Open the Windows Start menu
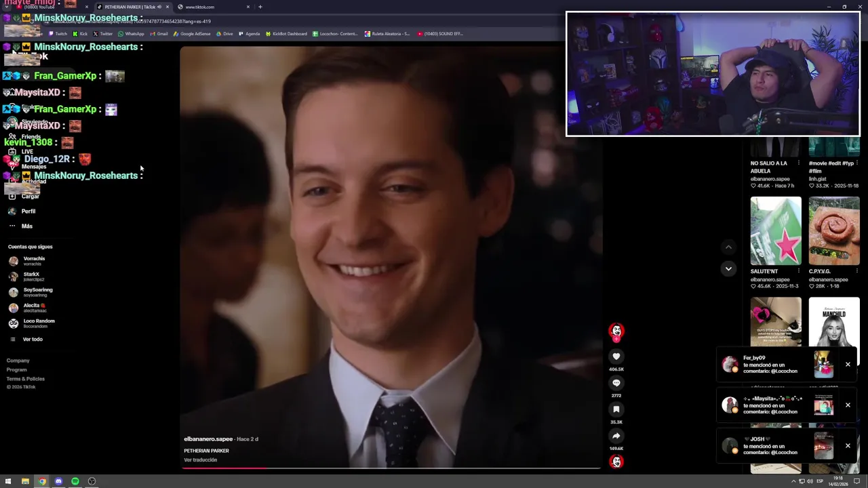868x488 pixels. pyautogui.click(x=8, y=481)
